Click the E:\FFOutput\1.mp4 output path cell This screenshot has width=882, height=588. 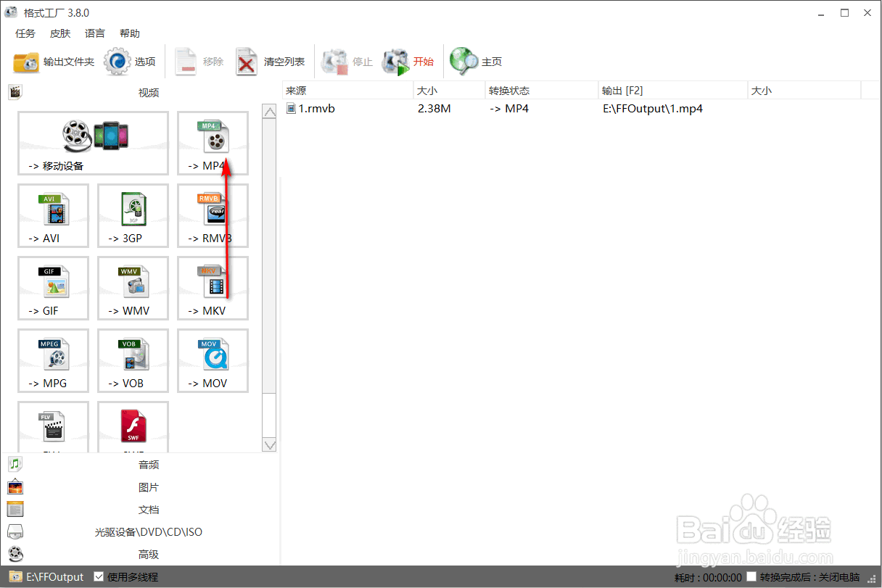click(652, 109)
